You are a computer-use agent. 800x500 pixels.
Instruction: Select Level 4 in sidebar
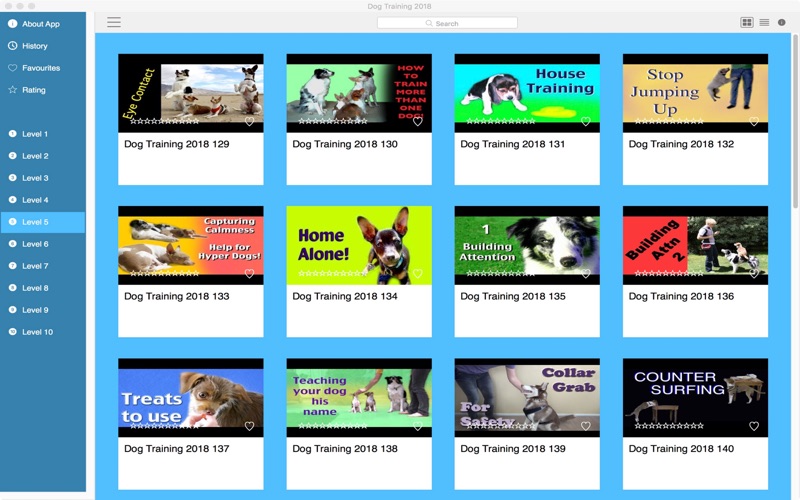pos(42,199)
